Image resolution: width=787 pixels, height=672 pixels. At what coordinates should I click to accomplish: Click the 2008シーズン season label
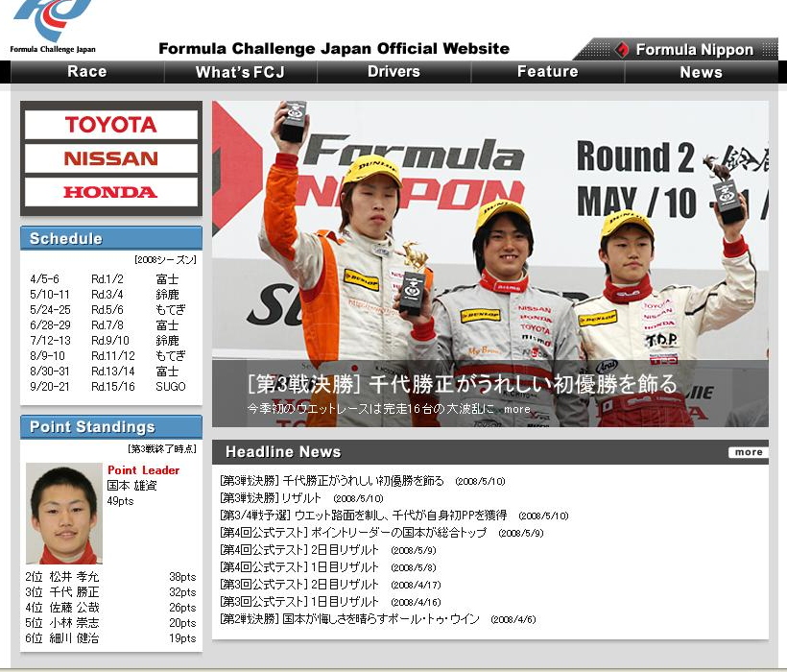tap(166, 260)
